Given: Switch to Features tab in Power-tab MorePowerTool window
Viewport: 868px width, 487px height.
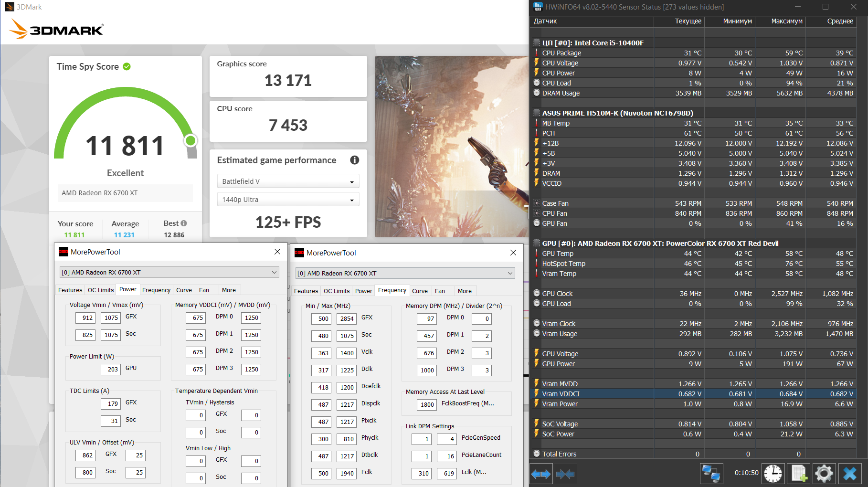Looking at the screenshot, I should (70, 290).
